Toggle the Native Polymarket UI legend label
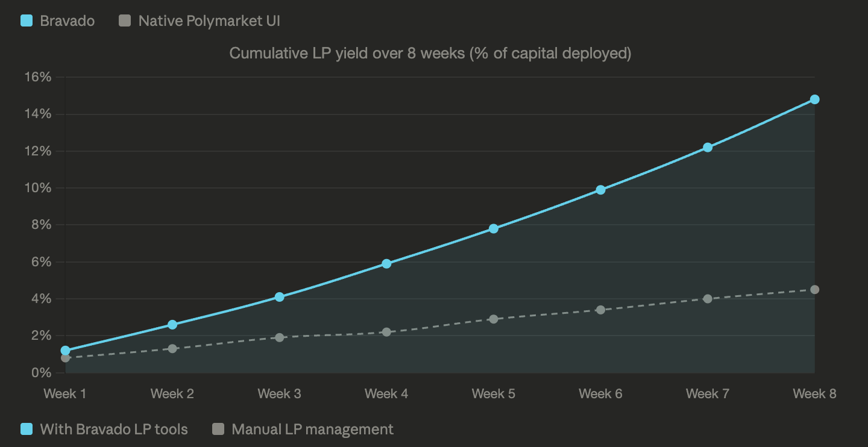This screenshot has height=447, width=868. [x=209, y=20]
